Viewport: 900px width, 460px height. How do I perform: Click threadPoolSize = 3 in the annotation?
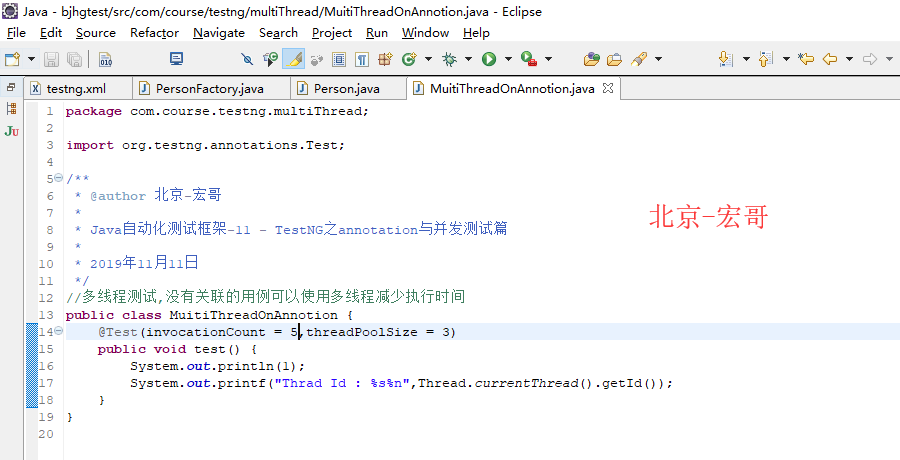pyautogui.click(x=378, y=332)
